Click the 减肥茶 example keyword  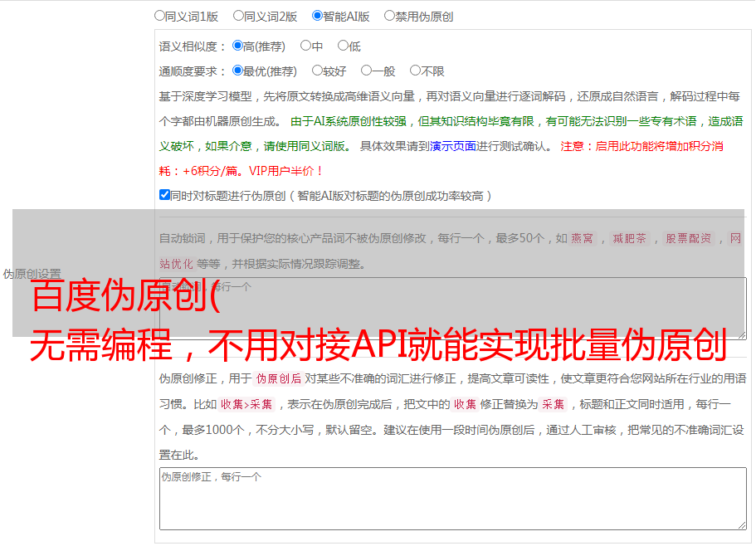coord(630,238)
